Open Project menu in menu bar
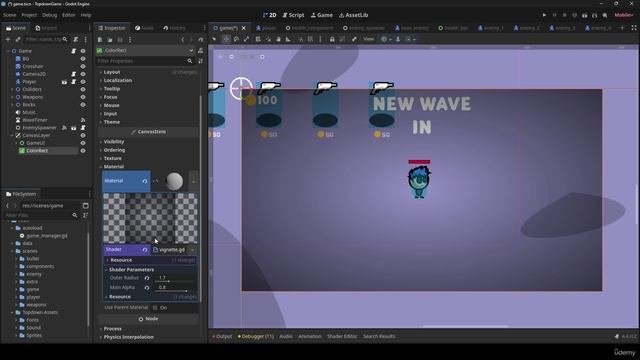Screen dimensions: 640x360 29,15
